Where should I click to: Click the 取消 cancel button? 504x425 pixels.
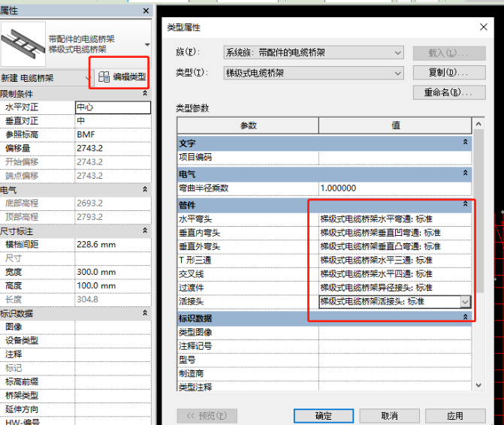pyautogui.click(x=389, y=416)
